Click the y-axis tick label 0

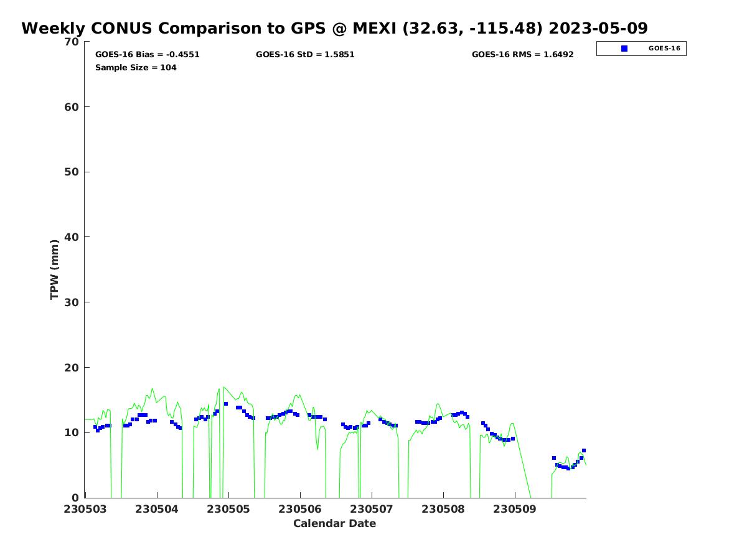[76, 498]
